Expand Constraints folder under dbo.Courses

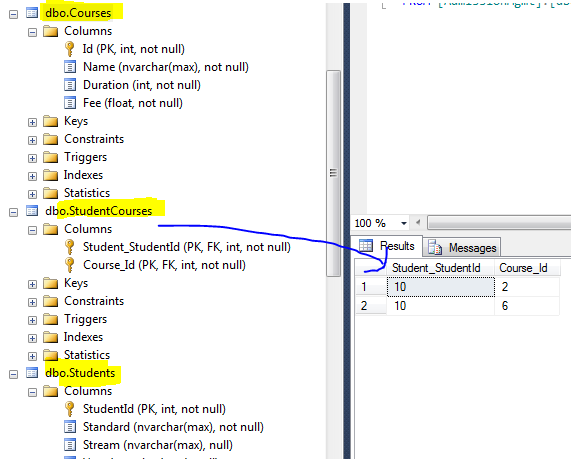pos(32,140)
